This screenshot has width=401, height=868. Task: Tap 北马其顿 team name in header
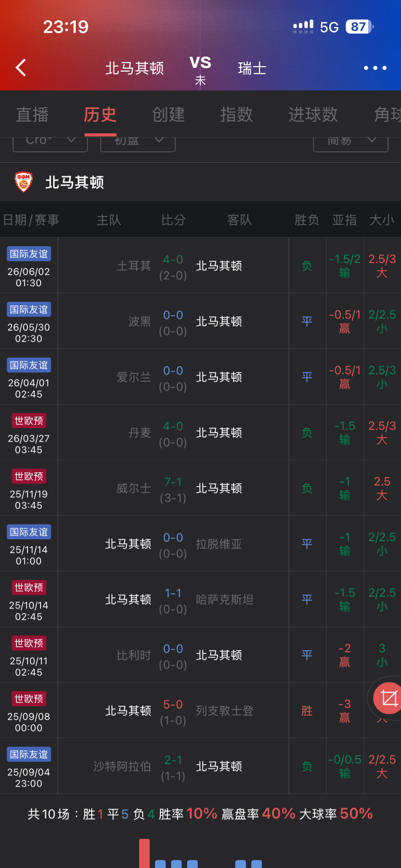click(134, 69)
